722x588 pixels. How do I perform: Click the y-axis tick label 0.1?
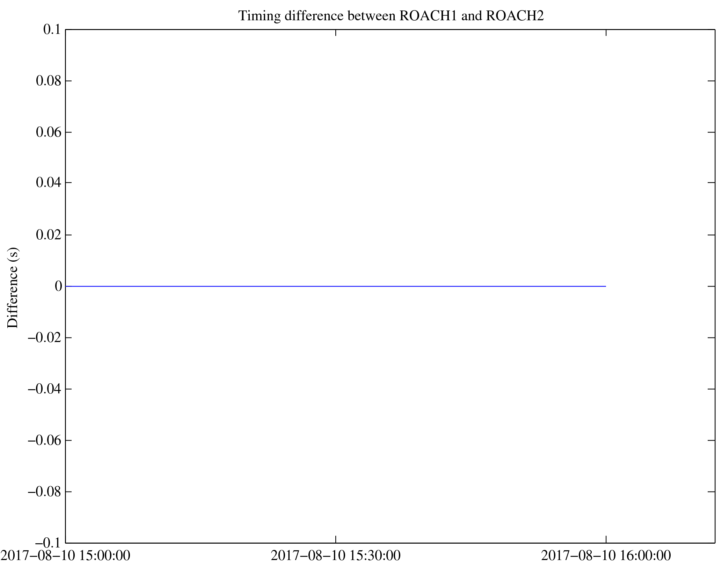(52, 30)
